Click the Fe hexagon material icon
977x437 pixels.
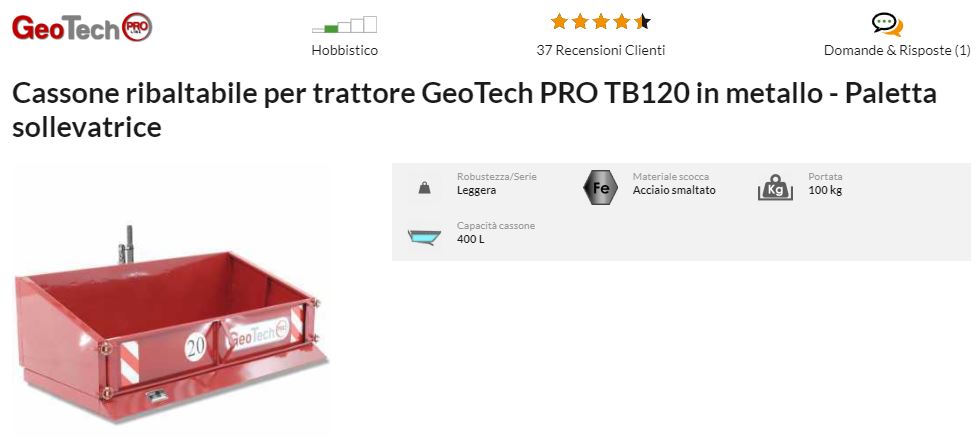coord(601,186)
